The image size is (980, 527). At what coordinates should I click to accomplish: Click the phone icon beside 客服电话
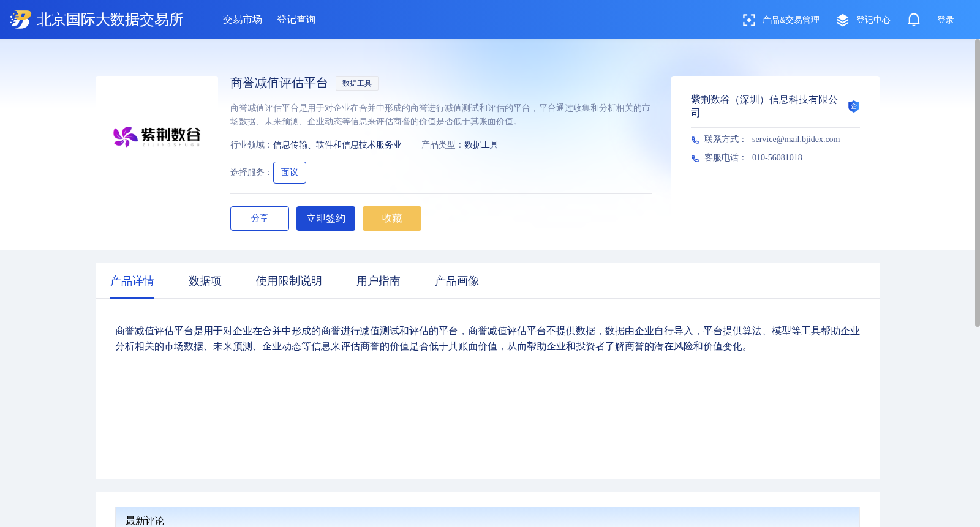click(x=695, y=159)
